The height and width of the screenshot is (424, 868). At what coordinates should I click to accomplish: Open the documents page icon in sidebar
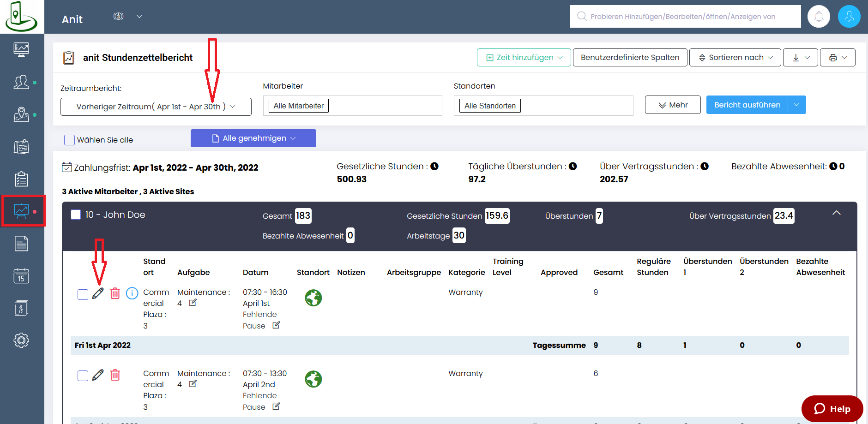click(x=21, y=244)
